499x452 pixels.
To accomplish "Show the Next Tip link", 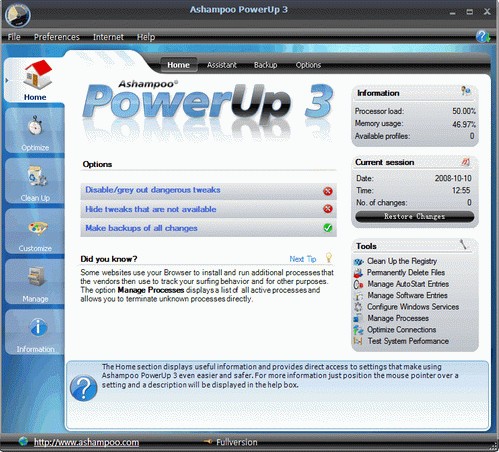I will pyautogui.click(x=303, y=259).
